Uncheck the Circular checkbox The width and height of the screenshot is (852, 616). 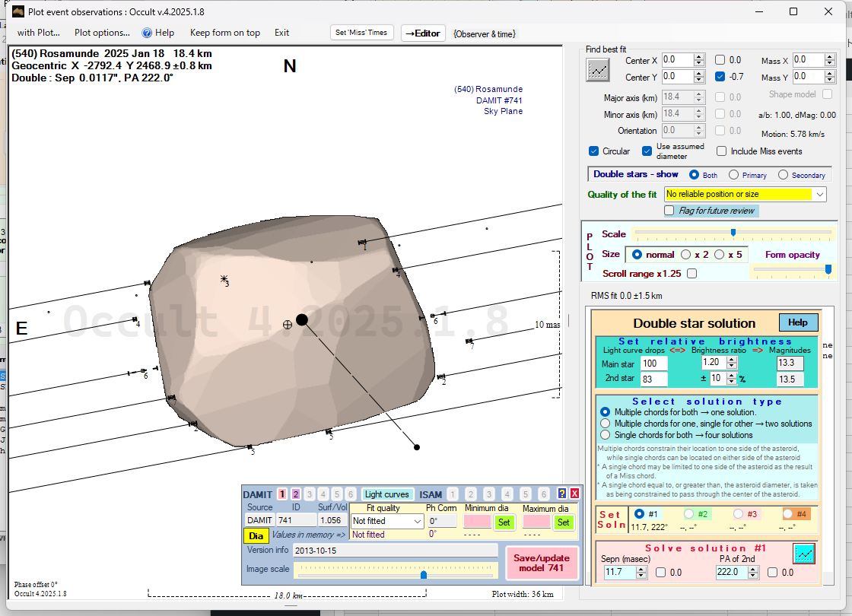coord(594,151)
